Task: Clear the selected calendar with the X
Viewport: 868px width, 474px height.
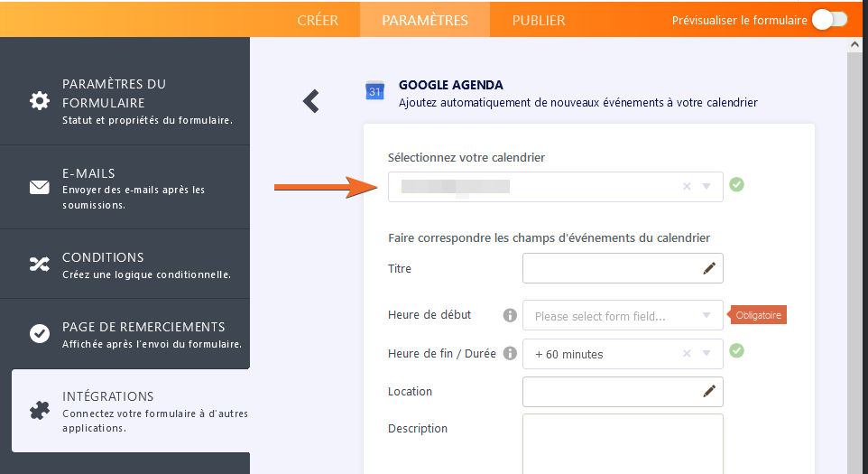Action: pyautogui.click(x=687, y=187)
